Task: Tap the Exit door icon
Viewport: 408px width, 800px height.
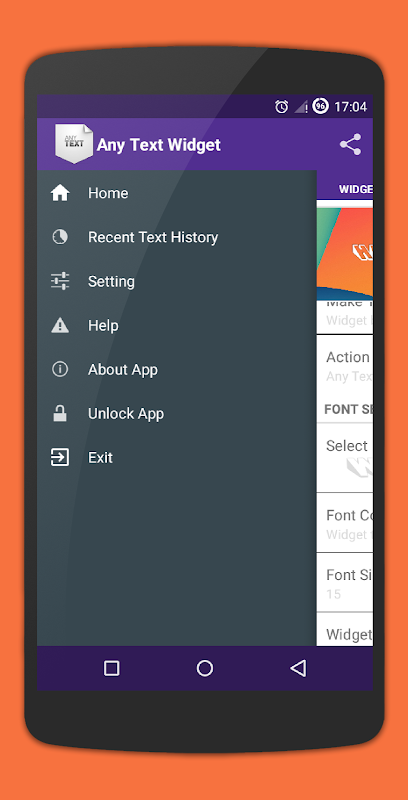Action: [x=60, y=457]
